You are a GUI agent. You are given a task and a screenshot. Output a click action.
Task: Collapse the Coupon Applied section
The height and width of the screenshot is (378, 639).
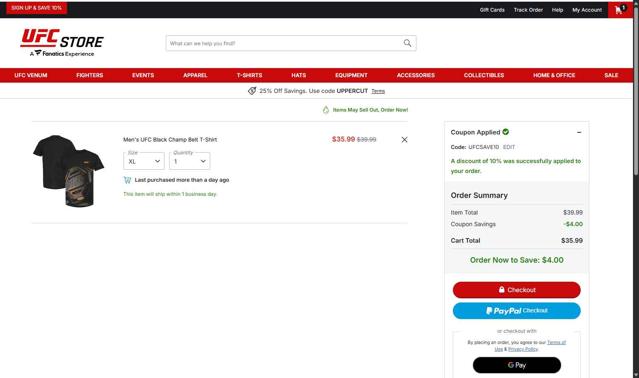pos(579,132)
